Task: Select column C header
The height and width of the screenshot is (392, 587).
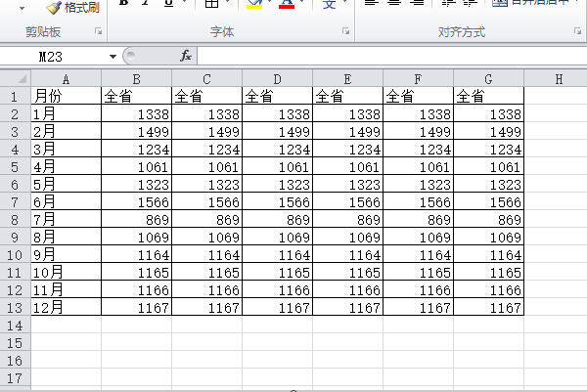Action: (x=206, y=79)
